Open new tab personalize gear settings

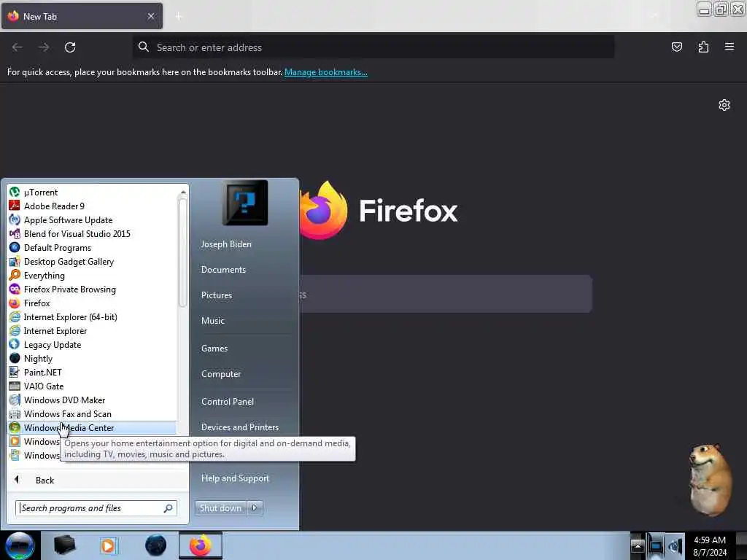pos(724,105)
